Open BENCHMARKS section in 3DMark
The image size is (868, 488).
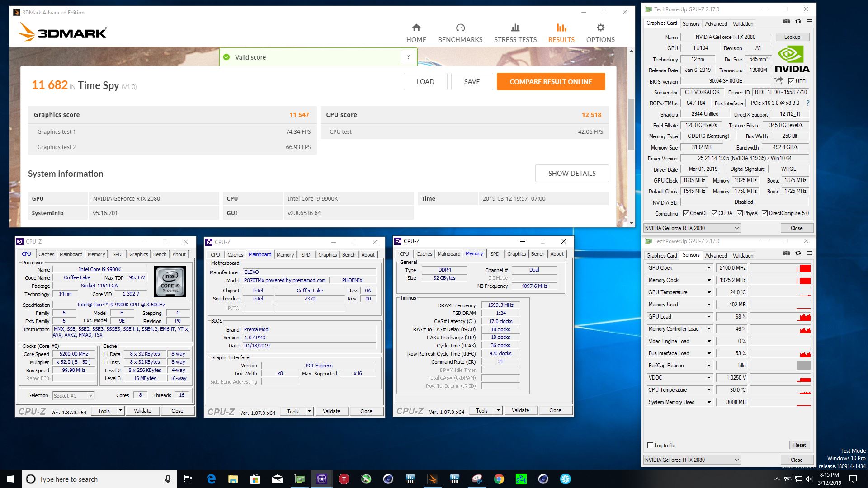coord(460,33)
